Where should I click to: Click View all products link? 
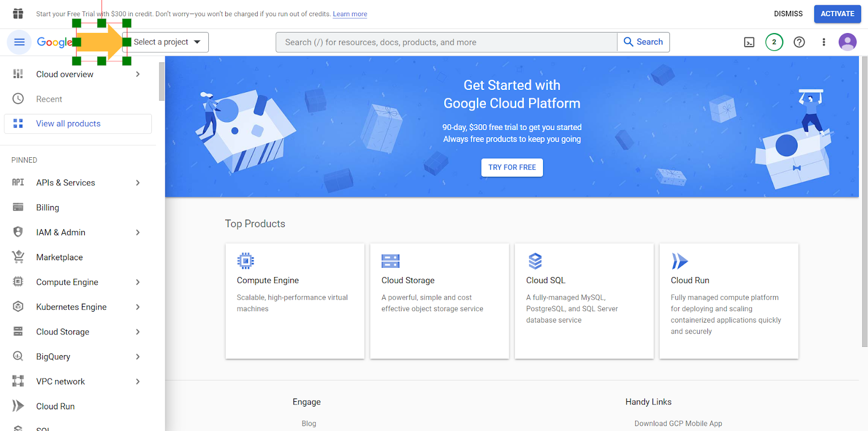[68, 124]
